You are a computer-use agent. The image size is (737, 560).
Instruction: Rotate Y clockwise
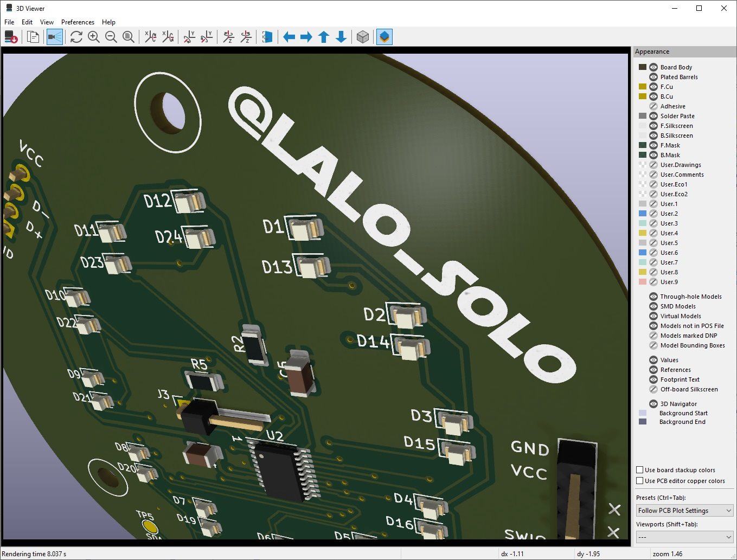coord(189,37)
